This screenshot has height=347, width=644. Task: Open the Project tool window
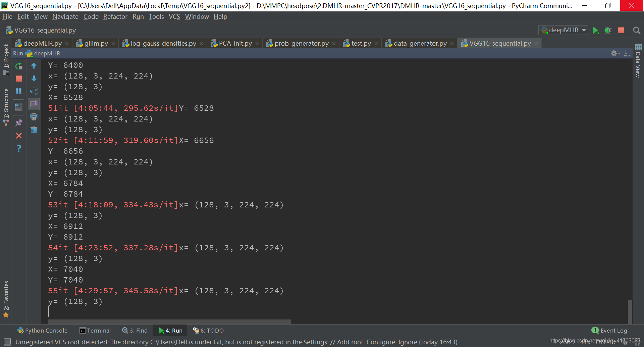(6, 59)
